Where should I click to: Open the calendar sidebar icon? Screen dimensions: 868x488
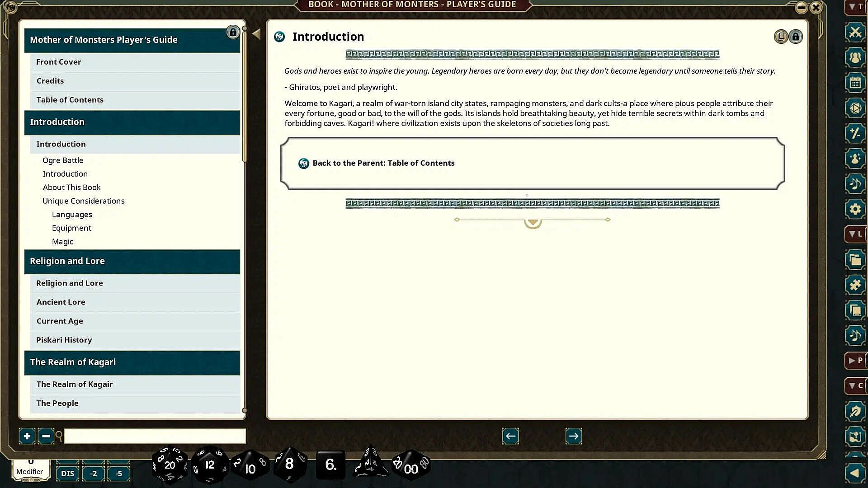point(855,83)
